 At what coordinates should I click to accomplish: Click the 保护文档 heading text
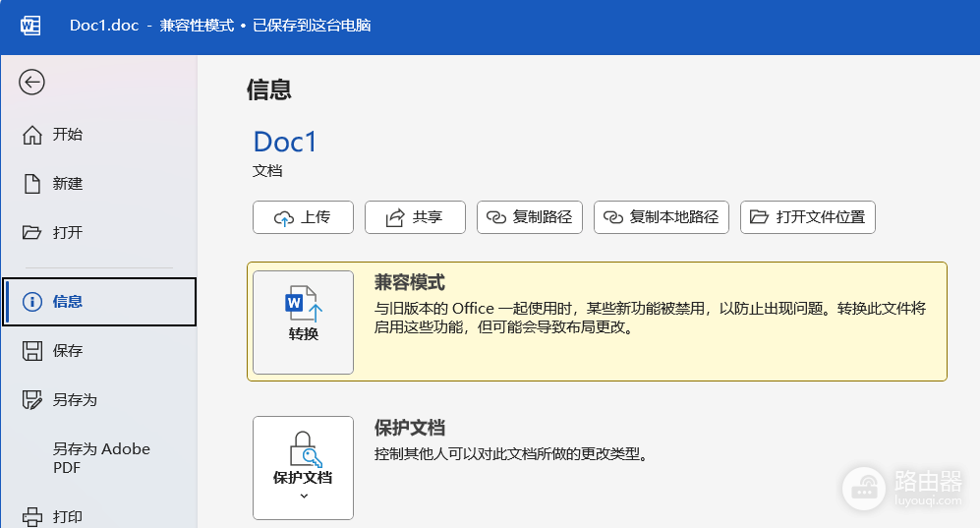pos(409,428)
